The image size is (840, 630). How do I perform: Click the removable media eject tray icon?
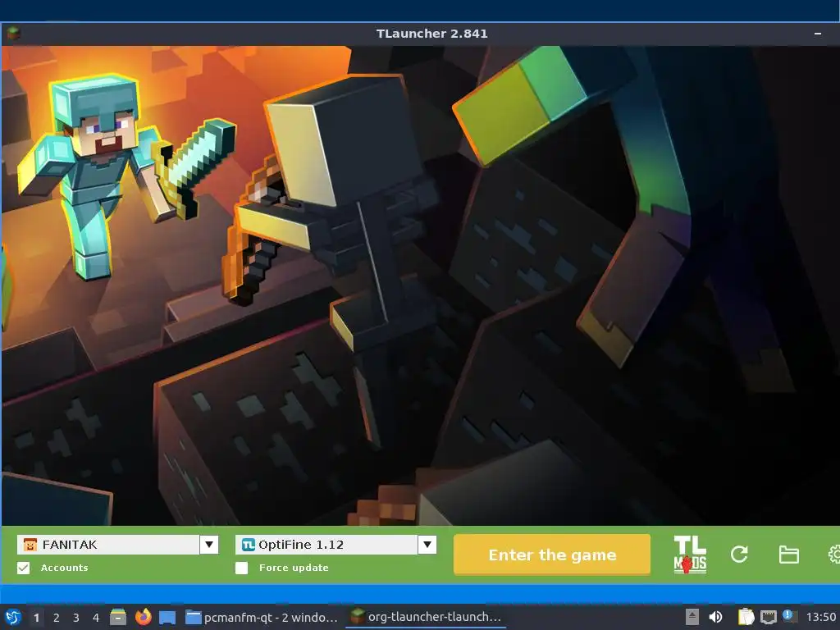coord(692,617)
